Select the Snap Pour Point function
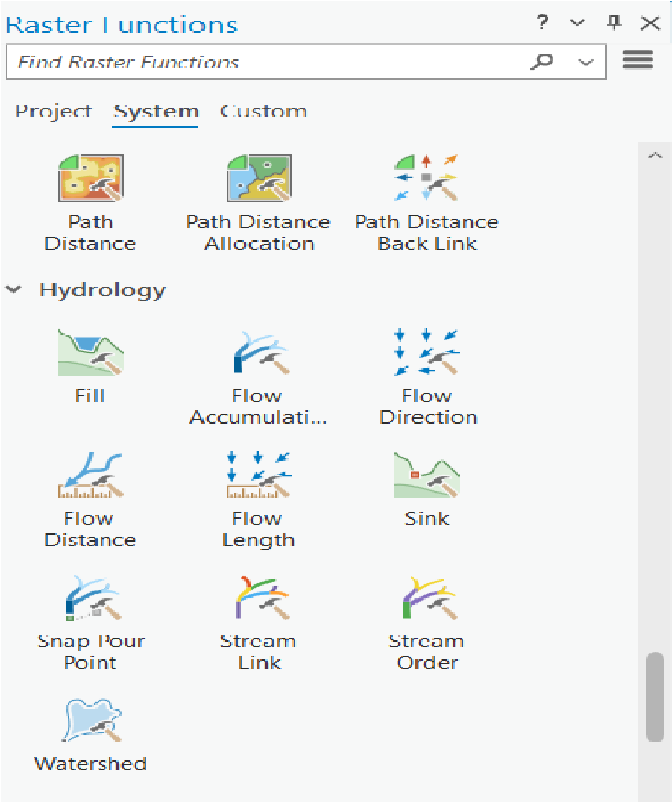 pyautogui.click(x=90, y=598)
